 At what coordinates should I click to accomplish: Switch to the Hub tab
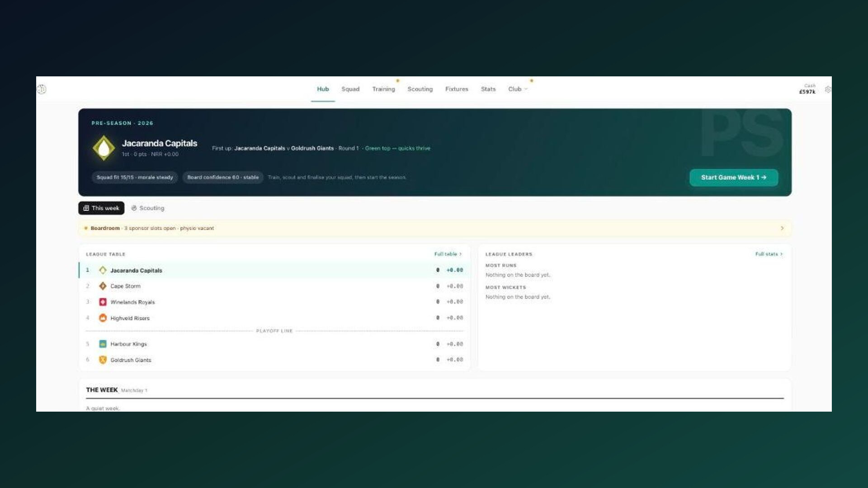323,89
